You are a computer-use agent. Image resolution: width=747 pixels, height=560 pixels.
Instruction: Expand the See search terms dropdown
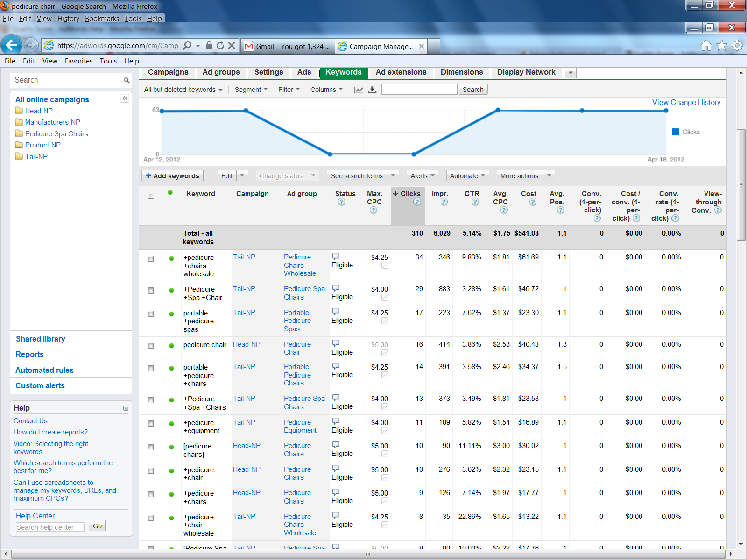tap(363, 176)
